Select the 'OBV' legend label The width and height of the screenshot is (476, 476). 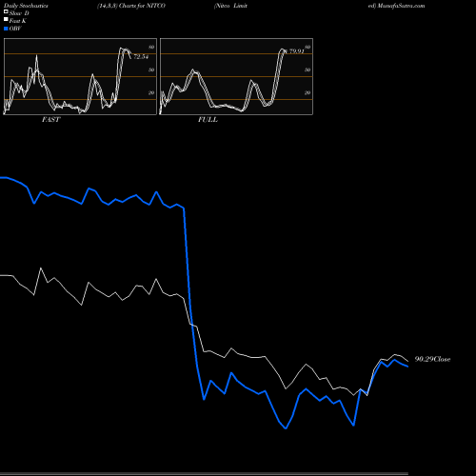pos(15,29)
